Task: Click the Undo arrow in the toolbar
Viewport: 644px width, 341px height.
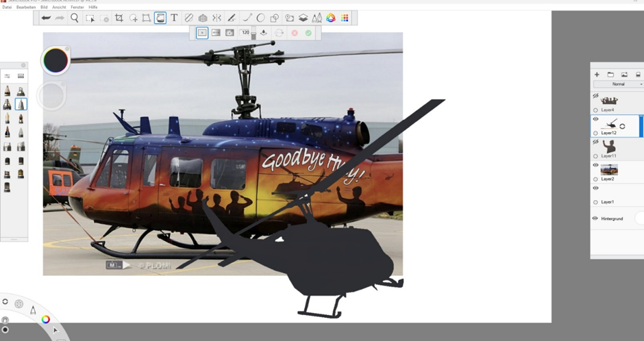Action: (x=46, y=18)
